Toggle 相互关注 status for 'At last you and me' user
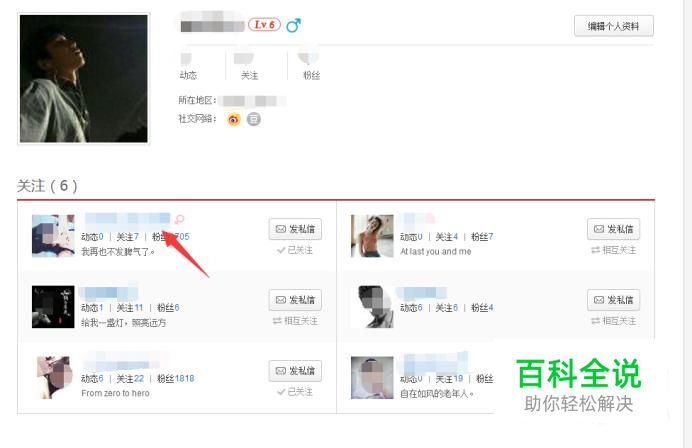692x448 pixels. 613,250
